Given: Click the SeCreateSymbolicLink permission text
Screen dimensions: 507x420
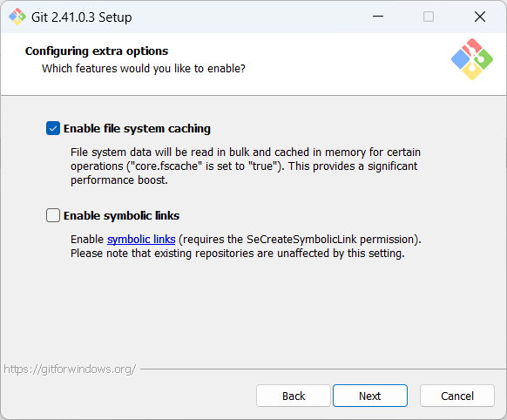Looking at the screenshot, I should coord(300,240).
